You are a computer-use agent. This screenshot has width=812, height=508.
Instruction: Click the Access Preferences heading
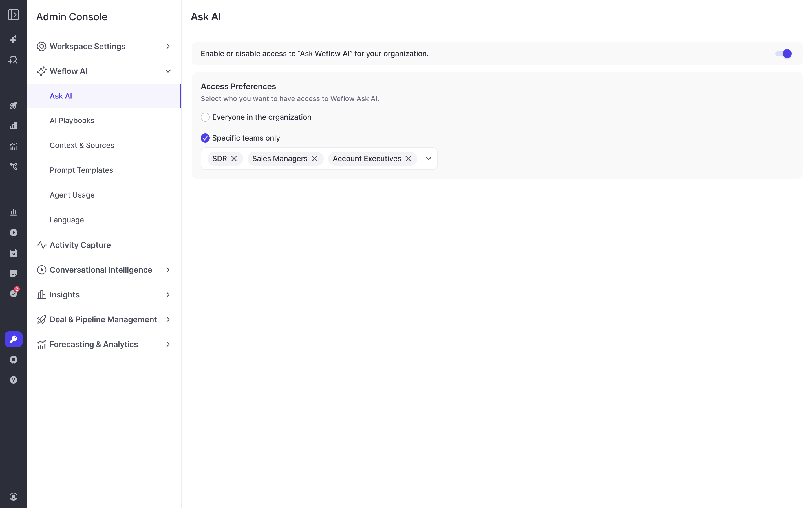(238, 86)
